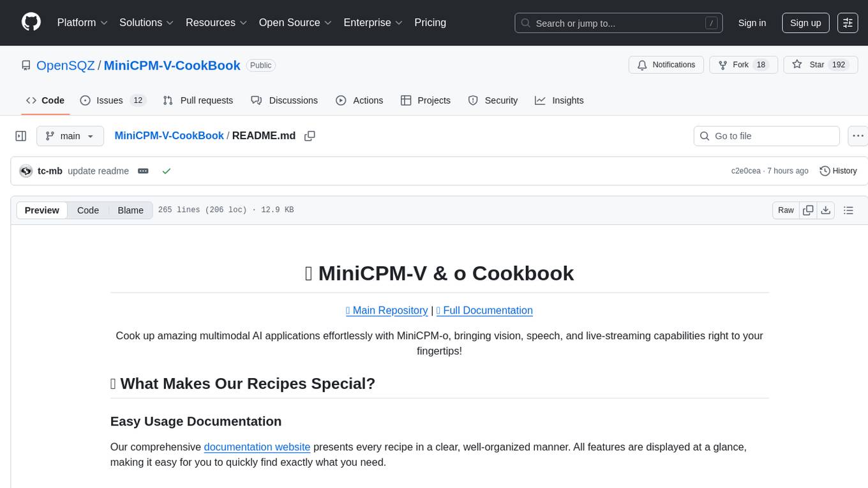Click the Raw button

coord(786,210)
